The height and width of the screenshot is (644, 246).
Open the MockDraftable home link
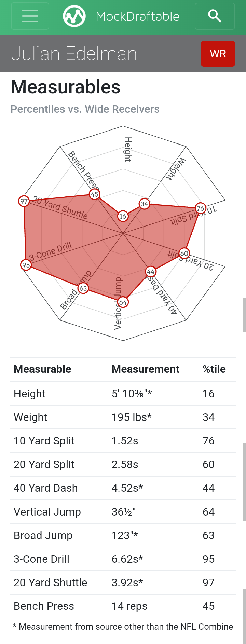click(x=138, y=16)
